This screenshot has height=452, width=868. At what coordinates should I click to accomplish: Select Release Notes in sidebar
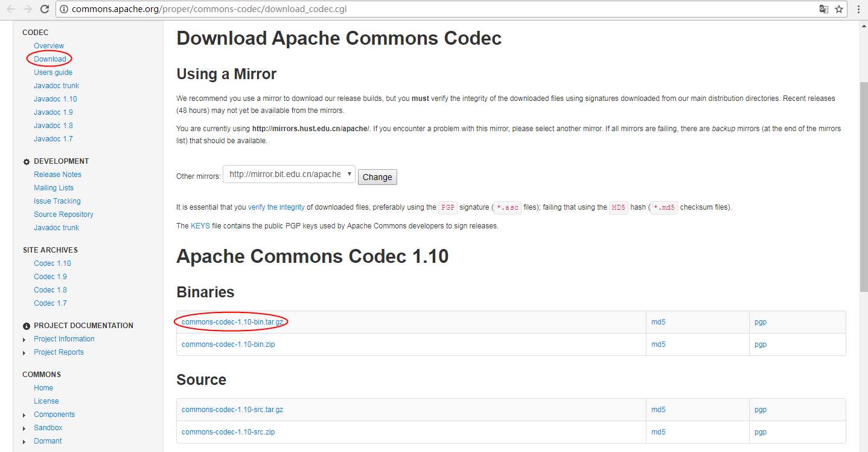(57, 175)
